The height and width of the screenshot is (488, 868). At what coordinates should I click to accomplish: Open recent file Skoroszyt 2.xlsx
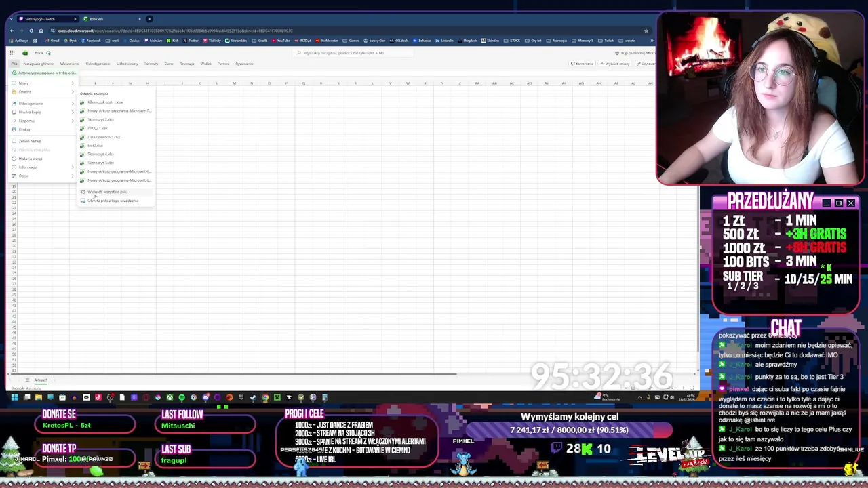coord(115,119)
